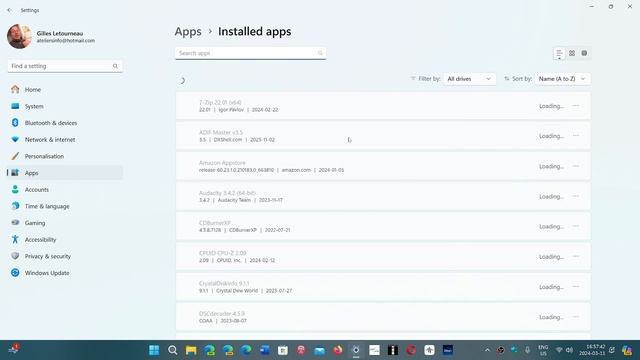Select the CrystalDiskInfo 9.1.1 entry

pyautogui.click(x=383, y=287)
